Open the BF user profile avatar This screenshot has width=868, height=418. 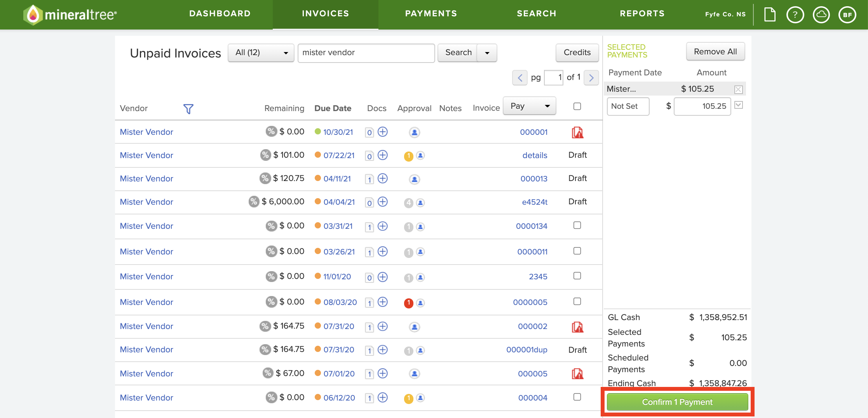click(847, 15)
